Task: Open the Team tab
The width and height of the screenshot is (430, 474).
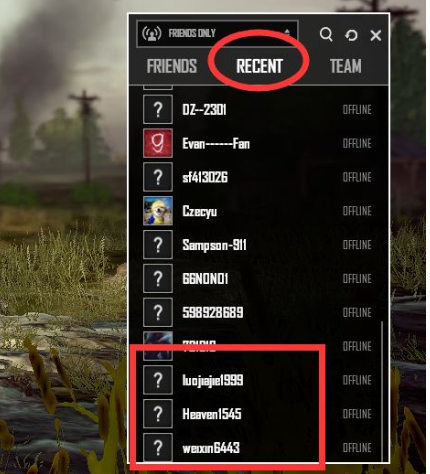Action: pos(346,66)
